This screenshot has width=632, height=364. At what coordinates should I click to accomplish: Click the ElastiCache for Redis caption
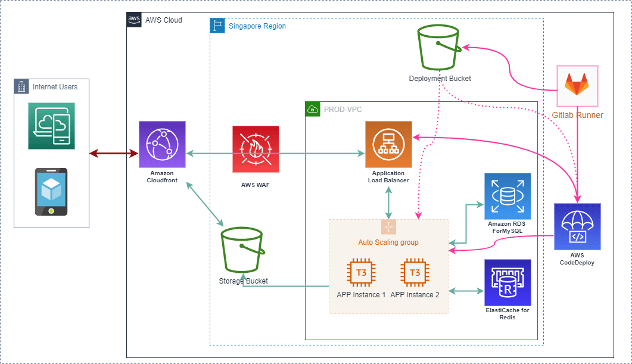[x=508, y=313]
